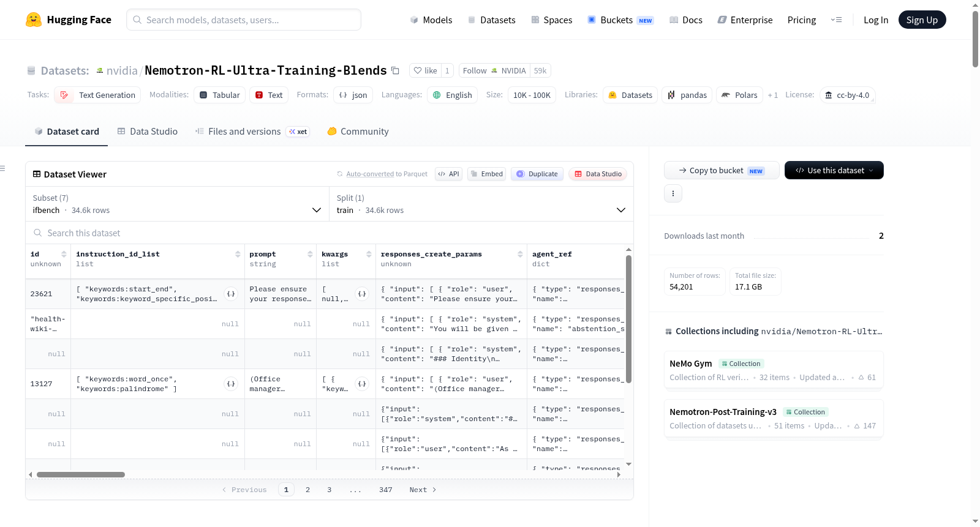
Task: Expand the instruction_id_list cell in row 23621
Action: point(231,294)
